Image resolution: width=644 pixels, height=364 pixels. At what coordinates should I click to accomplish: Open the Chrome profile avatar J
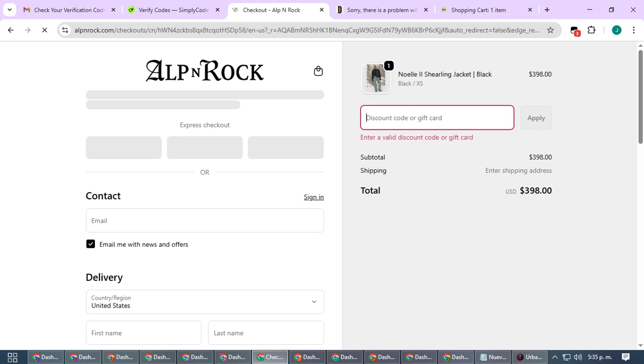tap(617, 30)
